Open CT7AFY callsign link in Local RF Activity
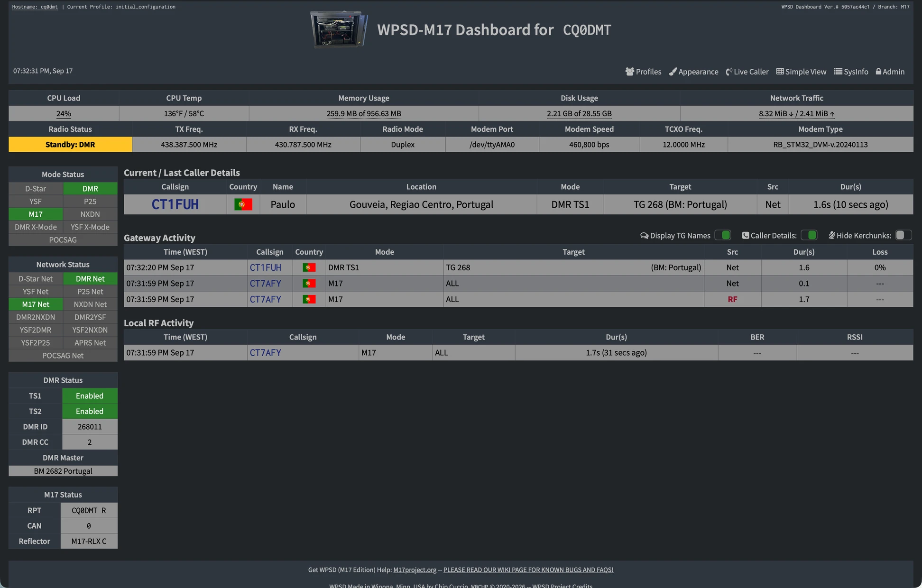Screen dimensions: 922x588 pos(266,353)
